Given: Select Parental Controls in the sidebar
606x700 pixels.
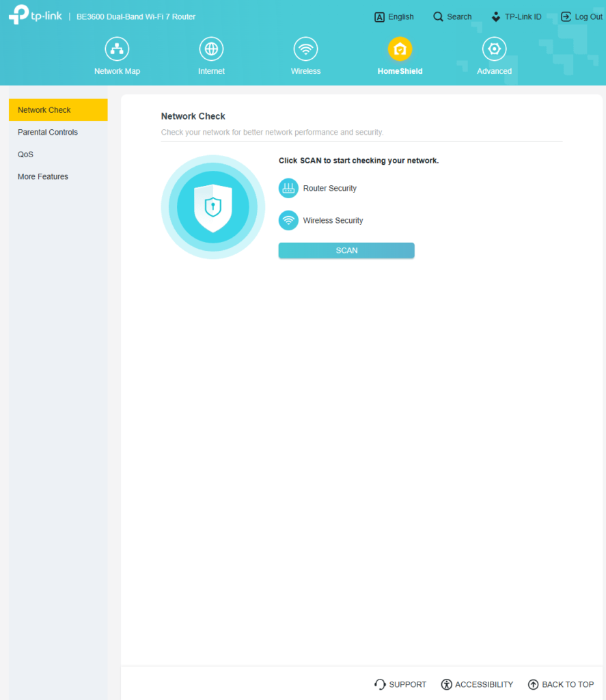Looking at the screenshot, I should pos(47,132).
